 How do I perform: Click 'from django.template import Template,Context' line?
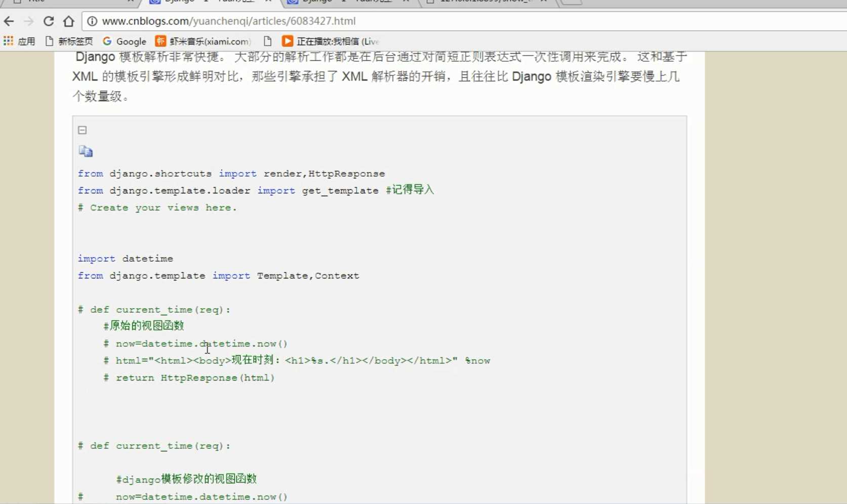[x=219, y=276]
